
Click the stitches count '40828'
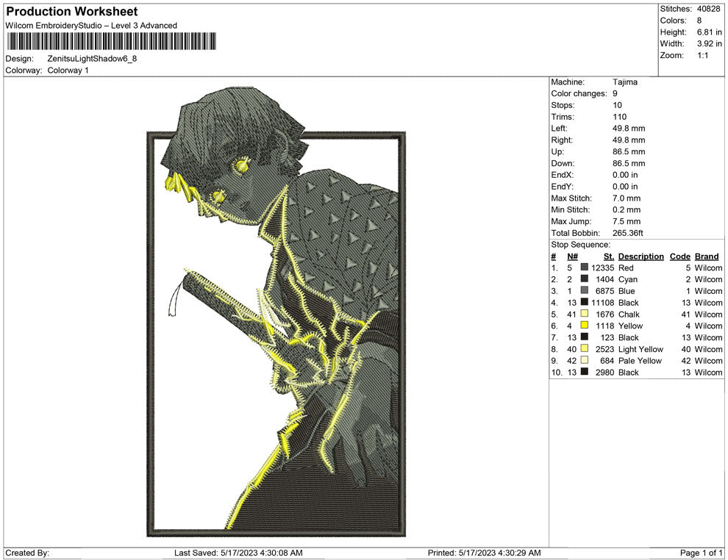[x=708, y=9]
